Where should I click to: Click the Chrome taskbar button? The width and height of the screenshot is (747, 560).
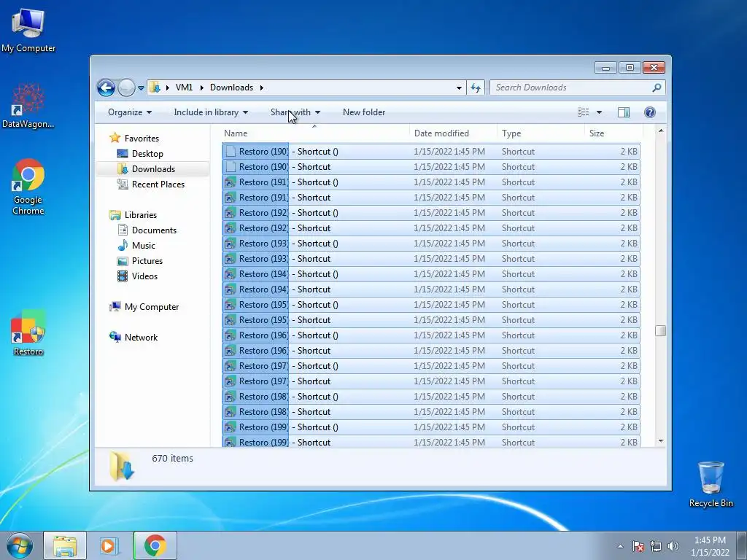(x=155, y=545)
